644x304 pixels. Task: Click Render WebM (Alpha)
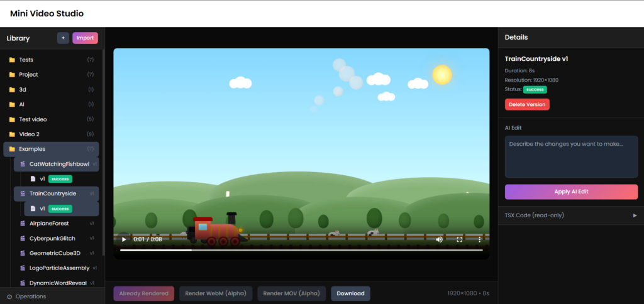216,293
